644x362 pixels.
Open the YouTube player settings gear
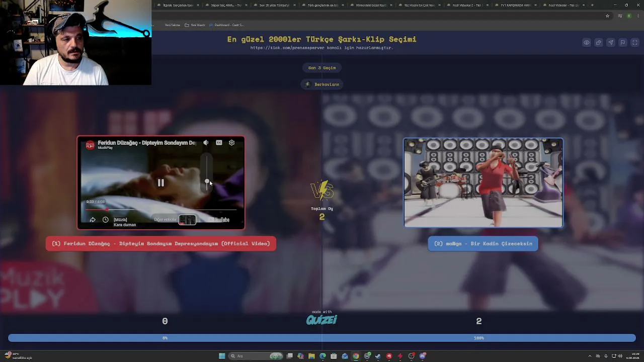point(231,143)
